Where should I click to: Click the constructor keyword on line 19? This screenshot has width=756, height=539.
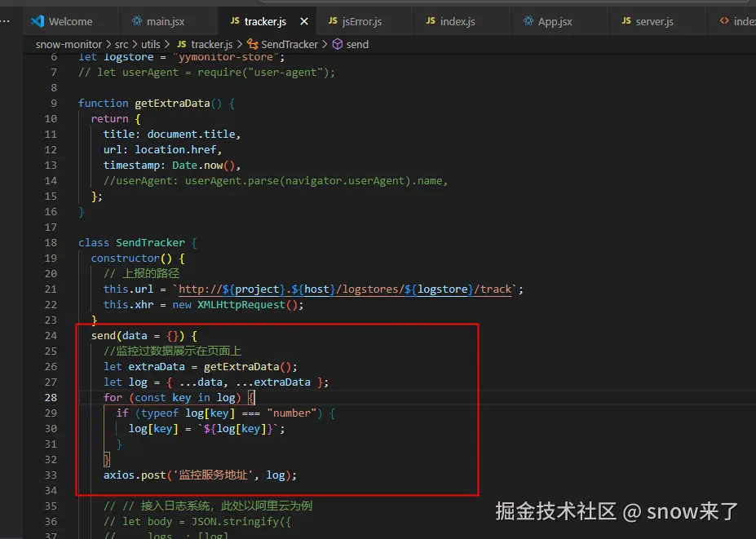pyautogui.click(x=126, y=258)
